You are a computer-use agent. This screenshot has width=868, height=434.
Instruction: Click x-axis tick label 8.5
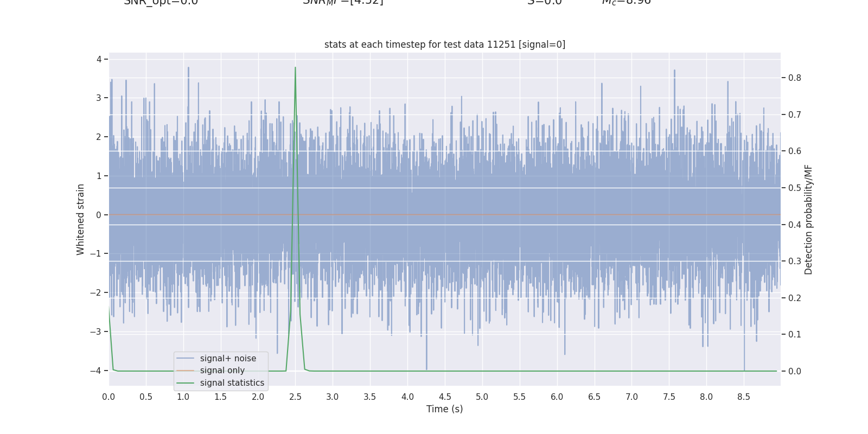click(744, 397)
